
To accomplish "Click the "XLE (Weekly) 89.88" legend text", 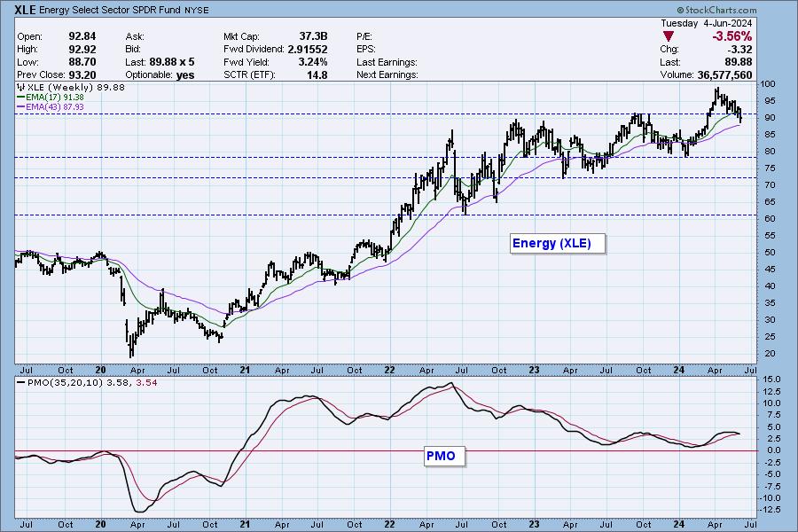I will (x=76, y=88).
